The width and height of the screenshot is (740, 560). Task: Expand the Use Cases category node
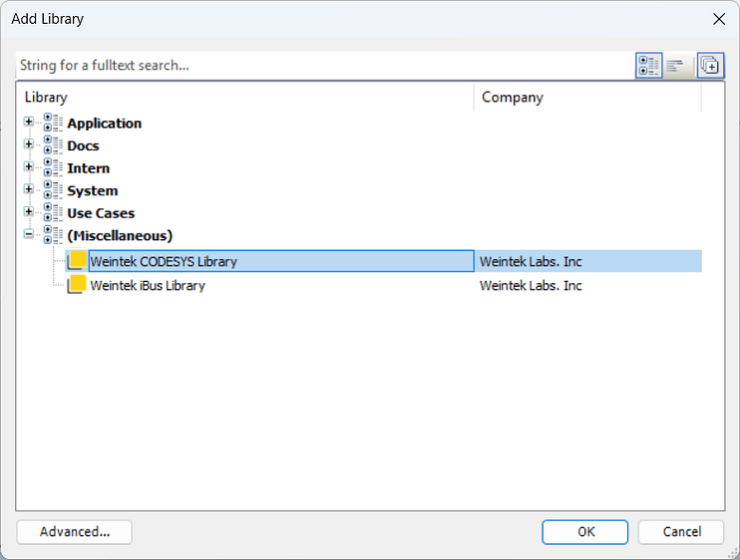pos(28,211)
